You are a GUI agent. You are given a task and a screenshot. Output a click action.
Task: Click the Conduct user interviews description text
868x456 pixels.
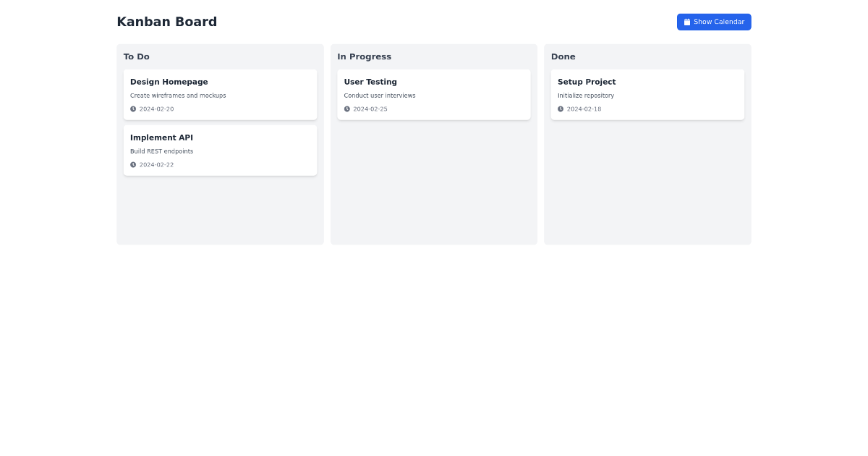pos(380,95)
